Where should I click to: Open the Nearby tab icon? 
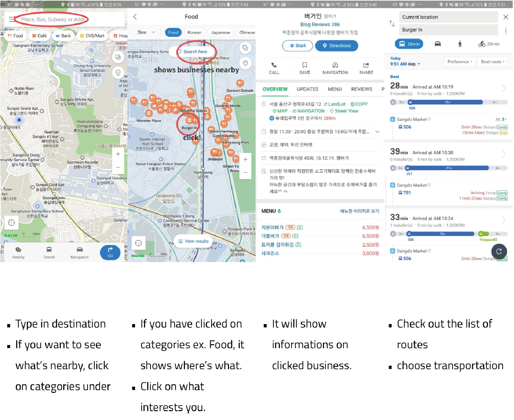coord(18,253)
